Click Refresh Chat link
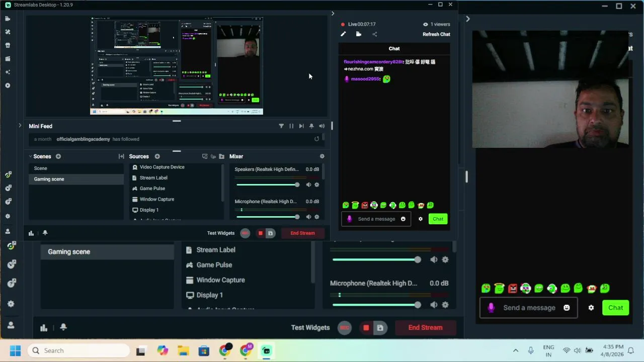The height and width of the screenshot is (362, 644). pos(436,34)
